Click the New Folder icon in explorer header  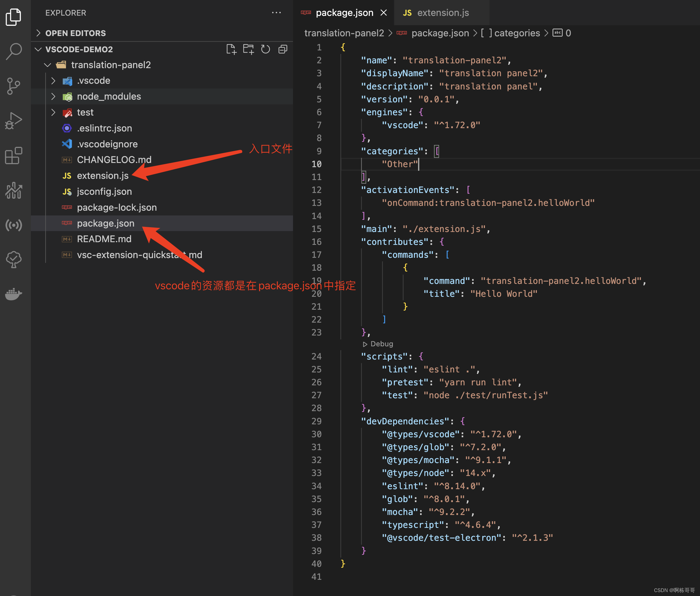point(249,49)
